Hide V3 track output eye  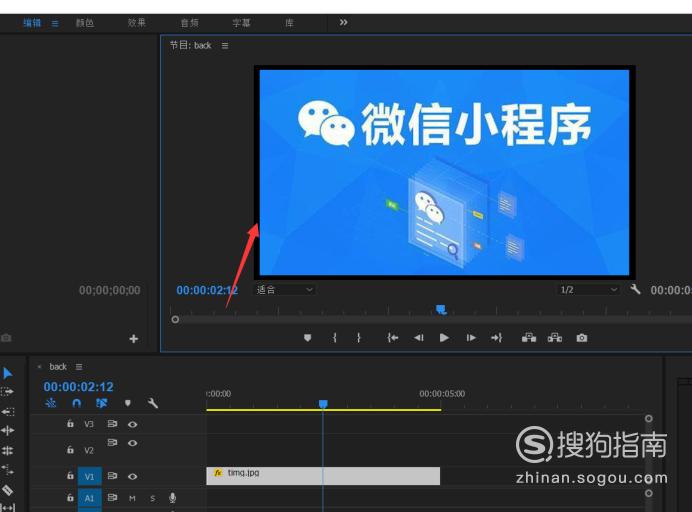pos(132,424)
